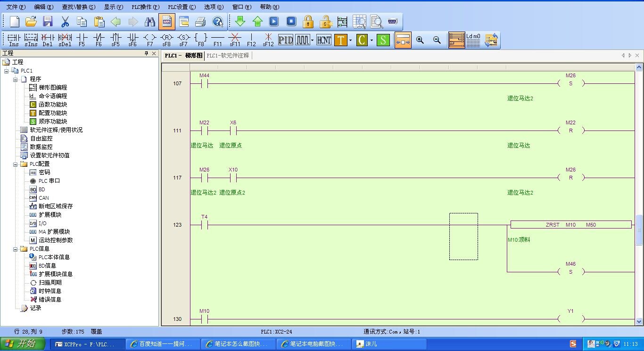The height and width of the screenshot is (351, 644).
Task: Stop the PLC with the stop icon
Action: 291,22
